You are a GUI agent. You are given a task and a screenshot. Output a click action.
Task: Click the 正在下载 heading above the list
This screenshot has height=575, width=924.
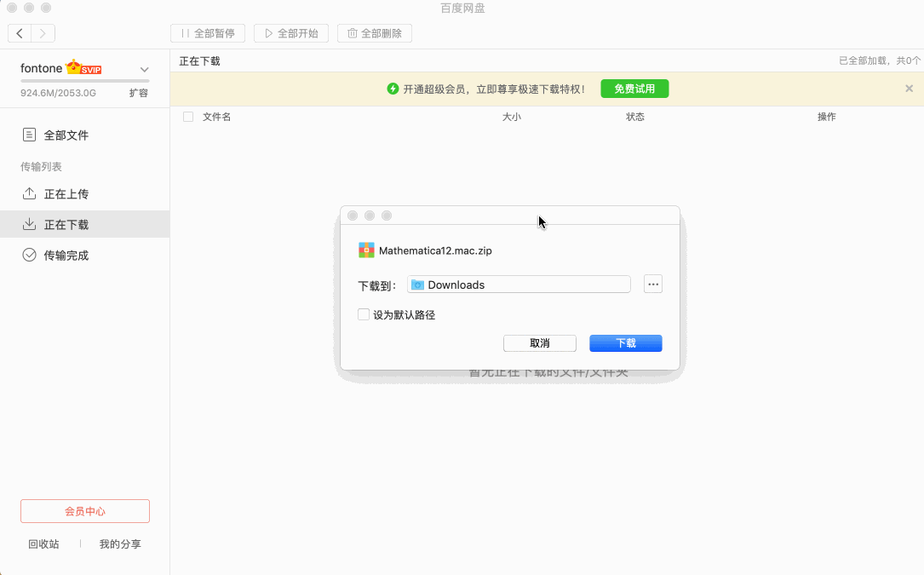coord(200,61)
